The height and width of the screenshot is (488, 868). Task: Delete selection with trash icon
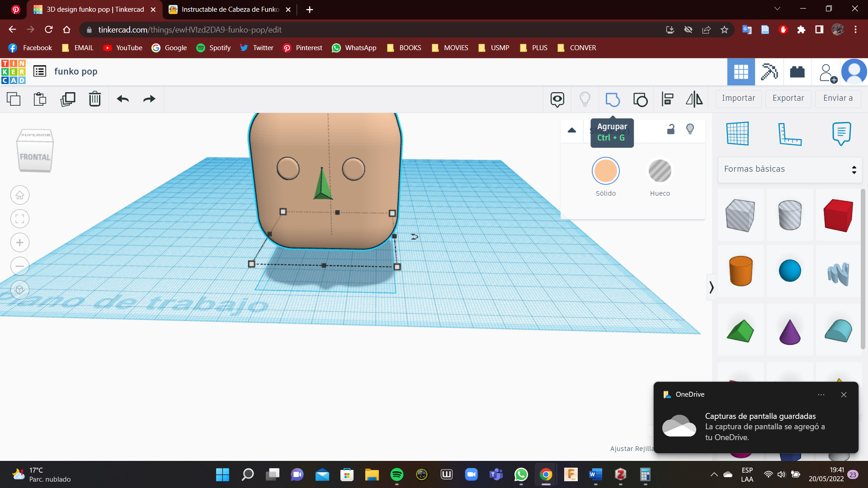pos(95,99)
